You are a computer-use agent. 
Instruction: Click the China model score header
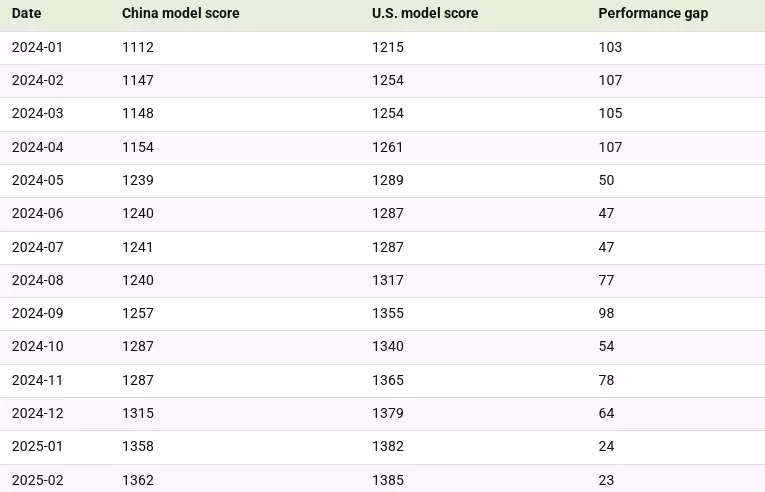181,14
